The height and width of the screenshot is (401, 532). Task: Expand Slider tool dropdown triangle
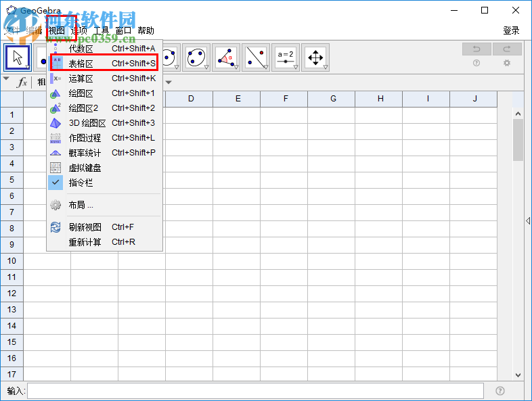coord(296,67)
